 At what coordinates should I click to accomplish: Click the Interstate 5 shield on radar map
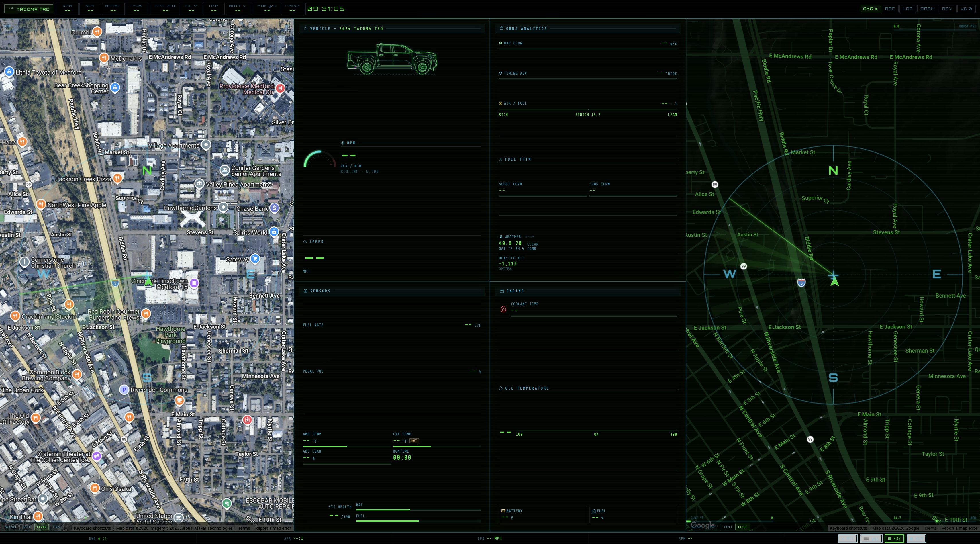pyautogui.click(x=801, y=283)
